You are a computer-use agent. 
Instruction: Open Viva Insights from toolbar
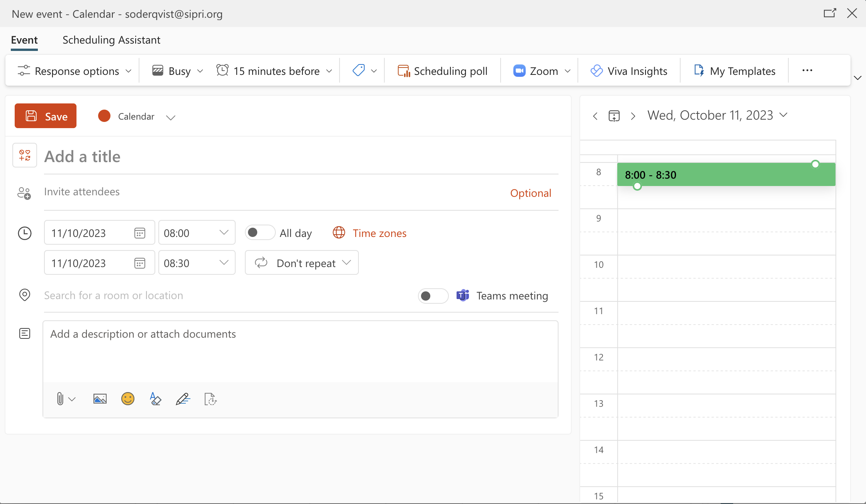coord(629,71)
